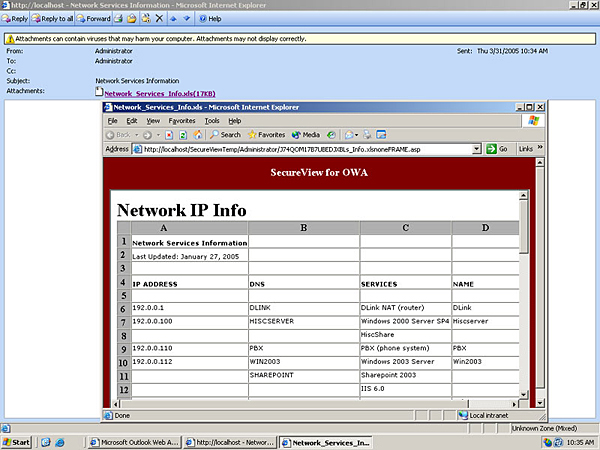600x450 pixels.
Task: Open the Favorites menu in menu bar
Action: click(182, 120)
